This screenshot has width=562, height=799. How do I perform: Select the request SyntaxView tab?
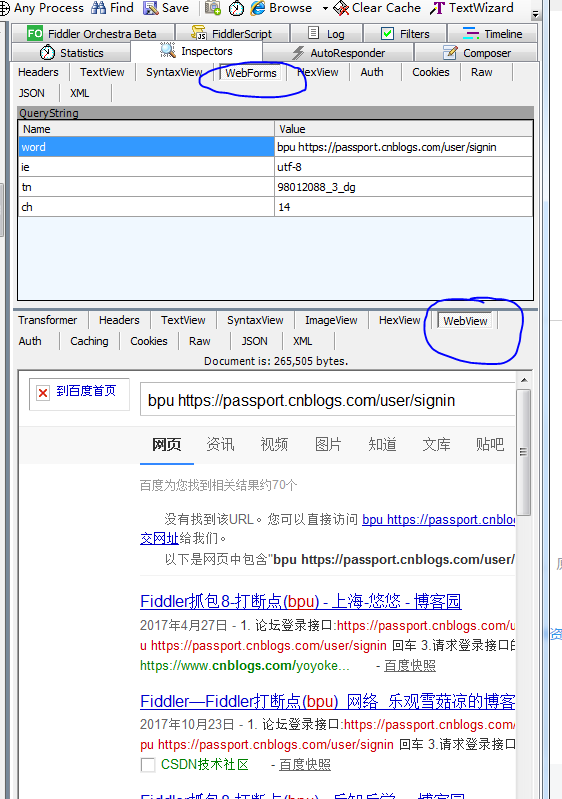(x=174, y=72)
